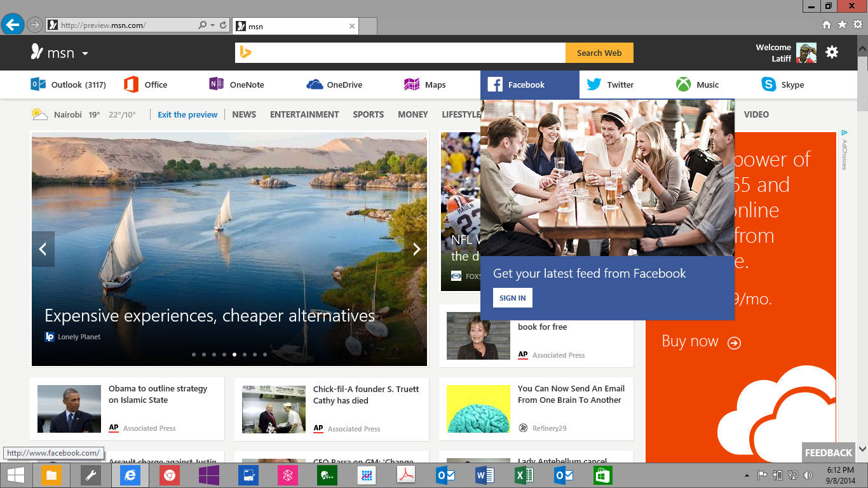This screenshot has height=488, width=868.
Task: Open Google Chrome from taskbar
Action: (x=170, y=475)
